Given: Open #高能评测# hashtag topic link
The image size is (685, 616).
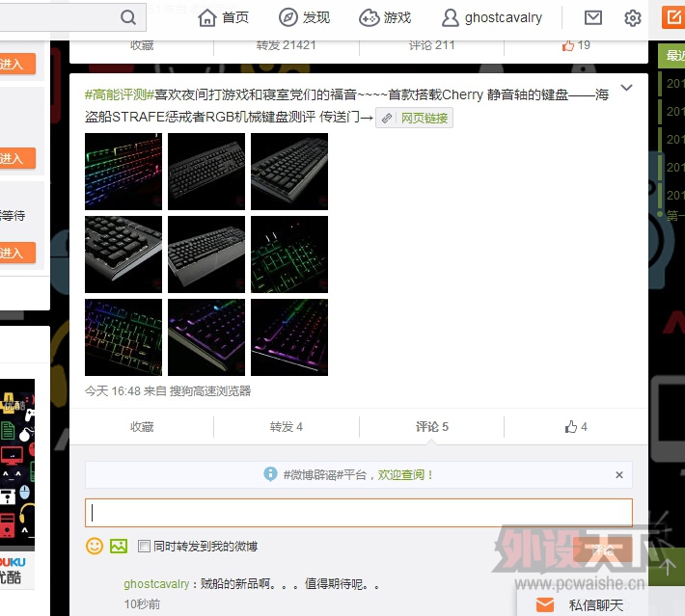Looking at the screenshot, I should click(x=120, y=94).
